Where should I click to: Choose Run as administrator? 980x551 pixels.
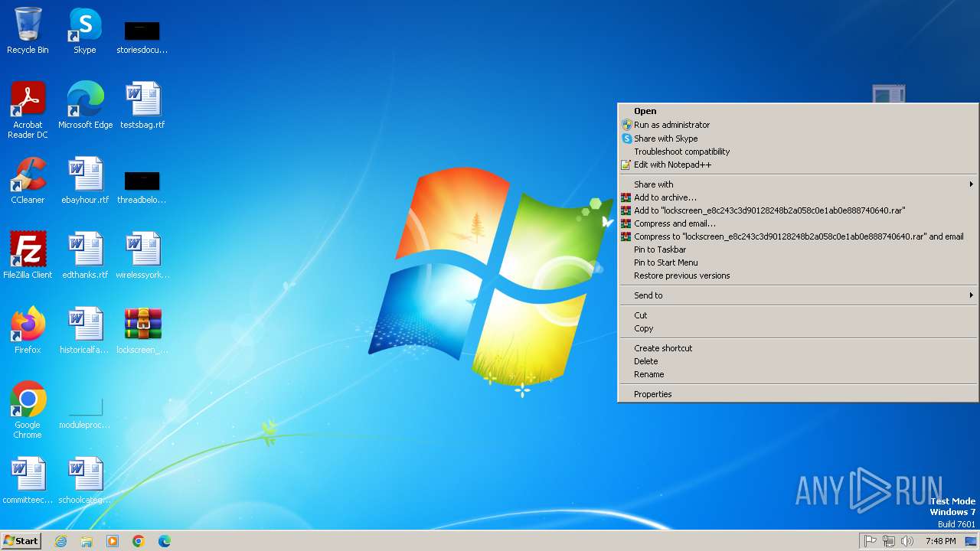798,125
